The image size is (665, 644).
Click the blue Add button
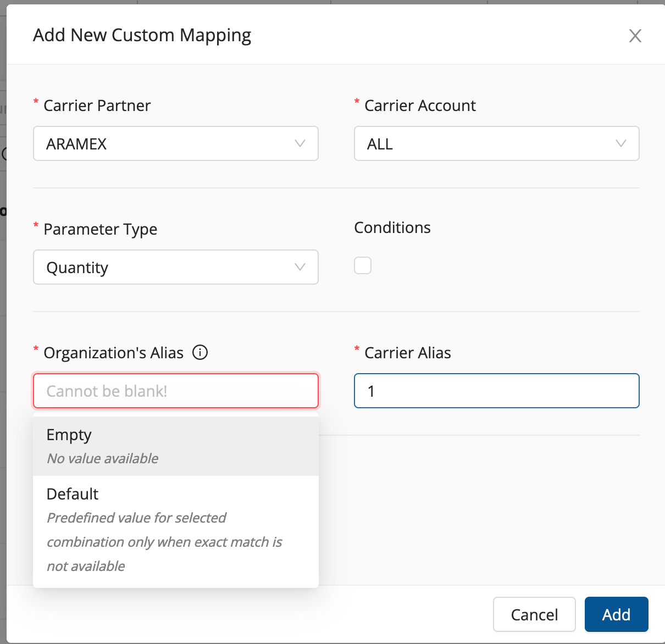click(616, 614)
